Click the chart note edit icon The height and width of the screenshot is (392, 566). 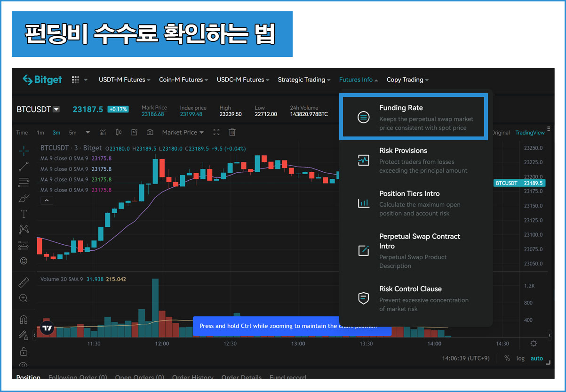(134, 133)
